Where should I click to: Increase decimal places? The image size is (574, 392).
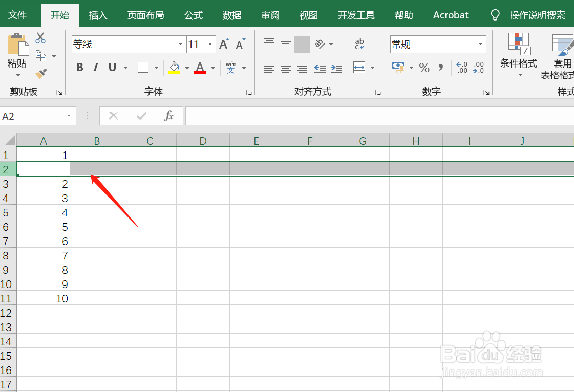(x=462, y=68)
